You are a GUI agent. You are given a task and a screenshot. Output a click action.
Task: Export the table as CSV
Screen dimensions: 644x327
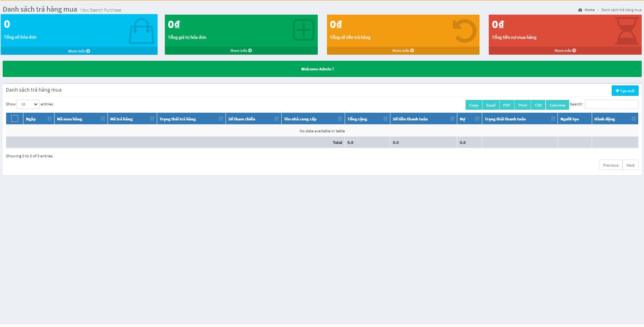538,105
